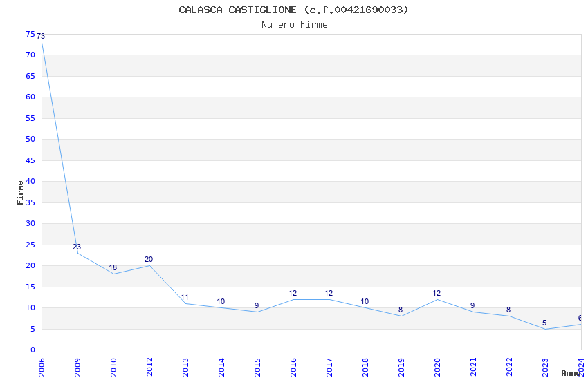This screenshot has width=588, height=380.
Task: Select the 12 data label above 2020
Action: (x=436, y=293)
